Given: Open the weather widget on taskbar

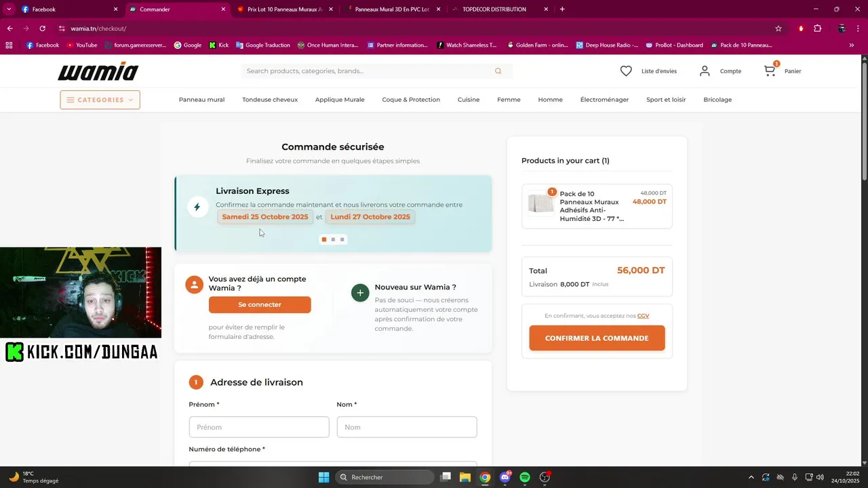Looking at the screenshot, I should coord(34,477).
